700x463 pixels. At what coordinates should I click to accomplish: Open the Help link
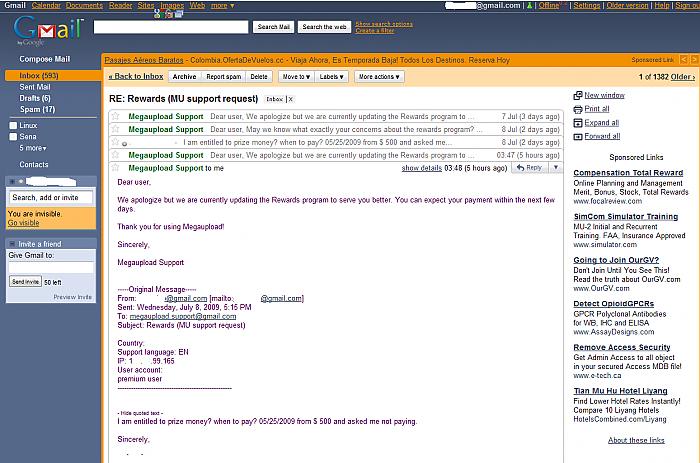click(662, 5)
